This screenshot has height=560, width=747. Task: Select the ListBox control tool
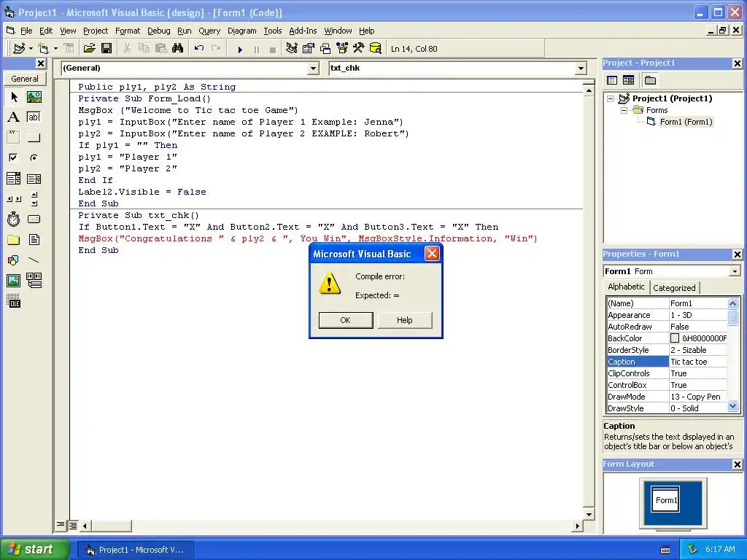[x=34, y=179]
